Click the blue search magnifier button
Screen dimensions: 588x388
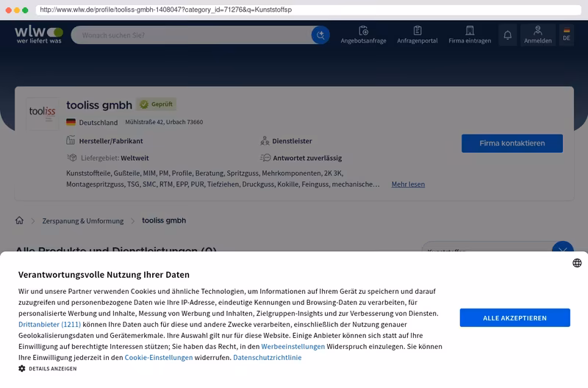(x=320, y=35)
